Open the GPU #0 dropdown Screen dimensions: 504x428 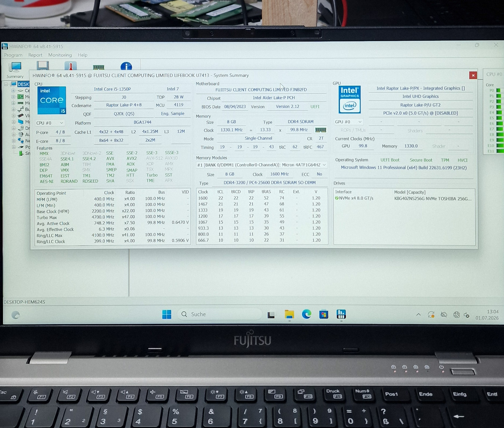coord(349,122)
